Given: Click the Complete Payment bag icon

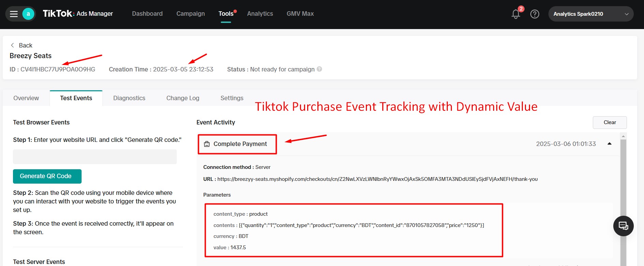Looking at the screenshot, I should tap(207, 144).
